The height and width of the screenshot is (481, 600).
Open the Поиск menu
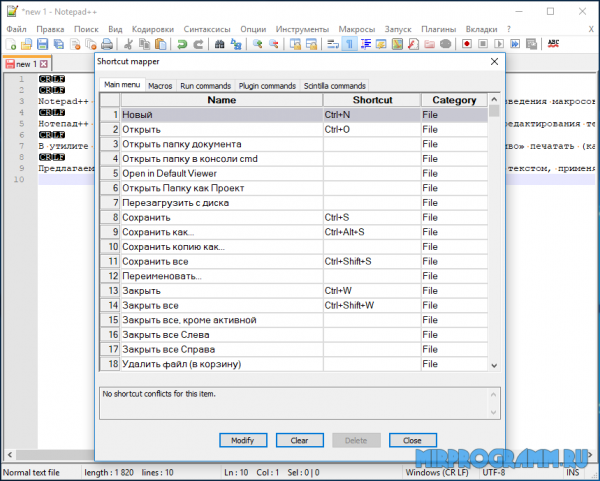click(86, 29)
